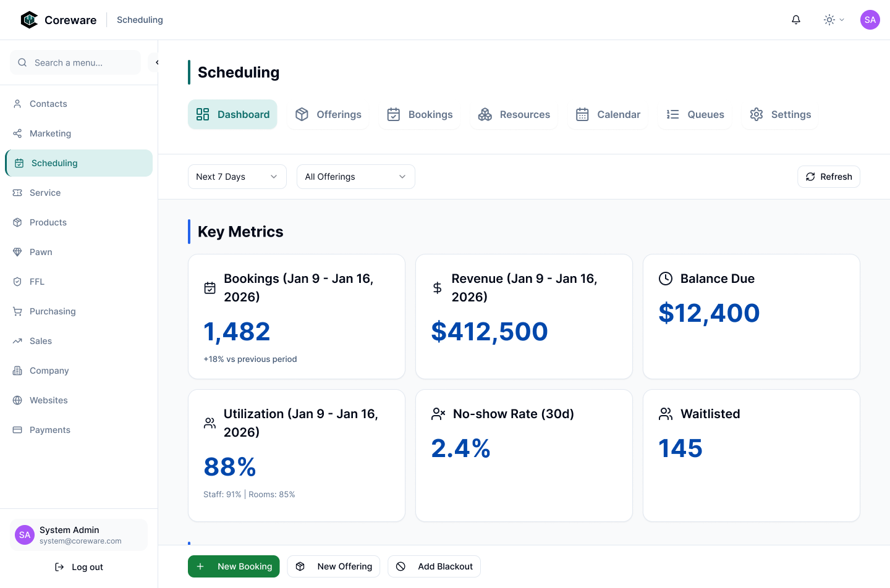This screenshot has width=890, height=588.
Task: Open the Pawn diamond icon menu
Action: coord(17,252)
